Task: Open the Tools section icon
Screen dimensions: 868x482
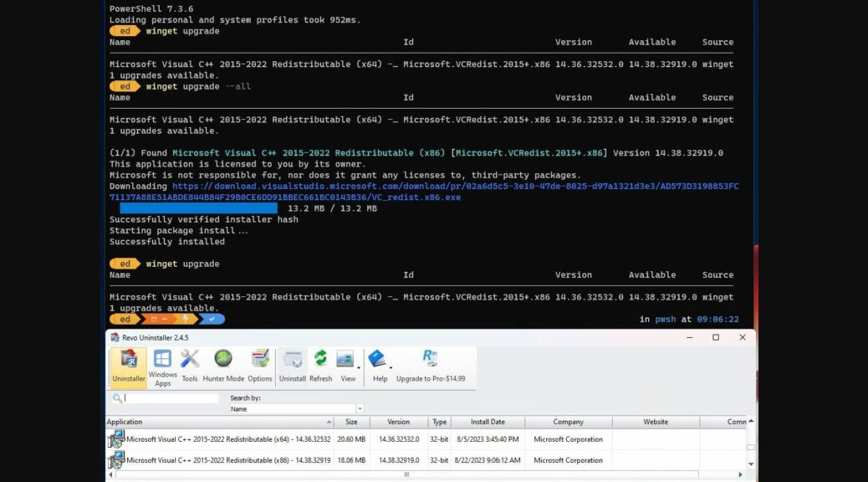Action: click(189, 367)
